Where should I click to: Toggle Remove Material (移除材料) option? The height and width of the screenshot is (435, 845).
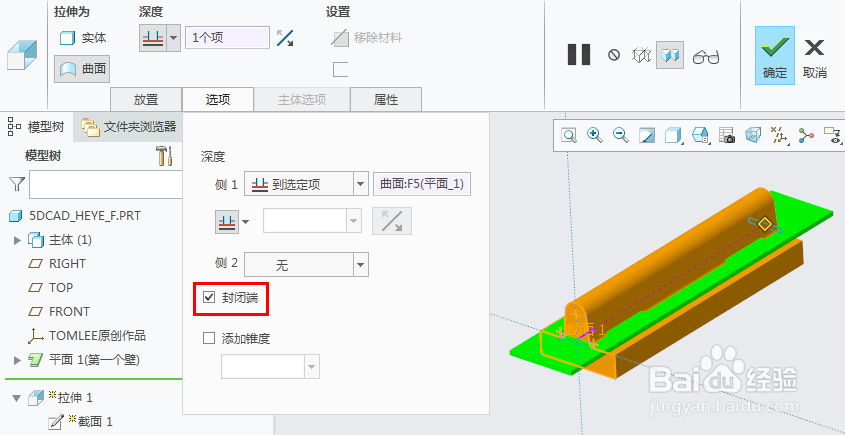click(x=366, y=38)
